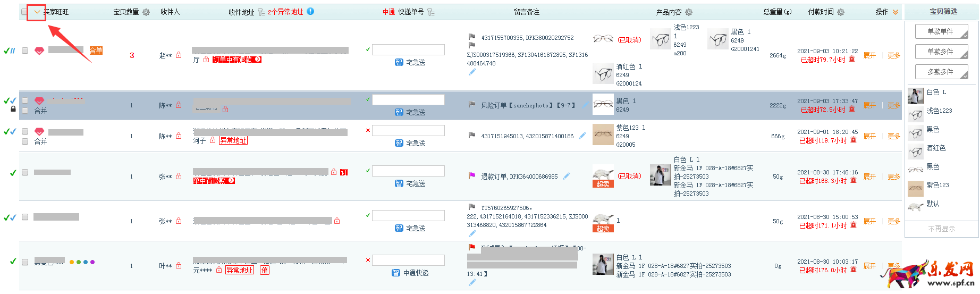Viewport: 980px width, 294px height.
Task: Select checkbox of order for recipient 叶**
Action: (25, 262)
